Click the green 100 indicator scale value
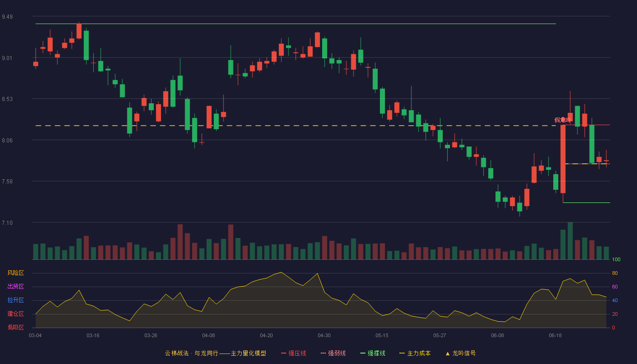This screenshot has width=637, height=364. tap(616, 260)
